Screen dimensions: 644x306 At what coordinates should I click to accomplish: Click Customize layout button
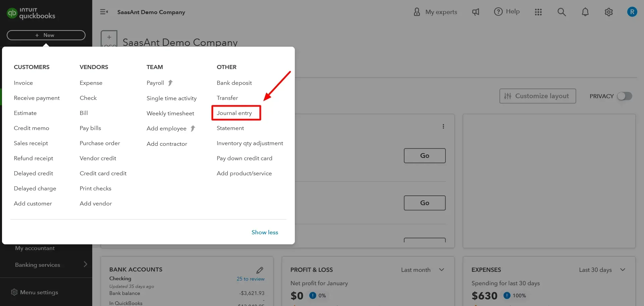pyautogui.click(x=538, y=96)
